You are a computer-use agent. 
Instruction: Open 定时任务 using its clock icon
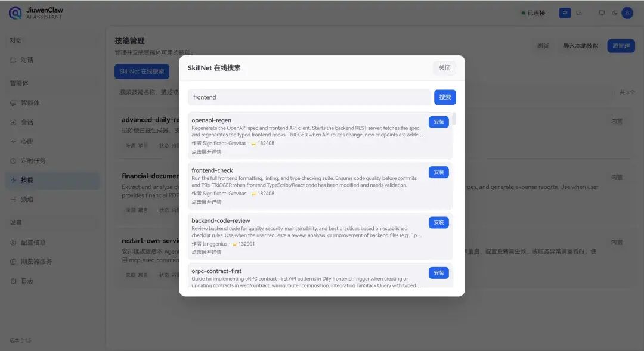13,161
